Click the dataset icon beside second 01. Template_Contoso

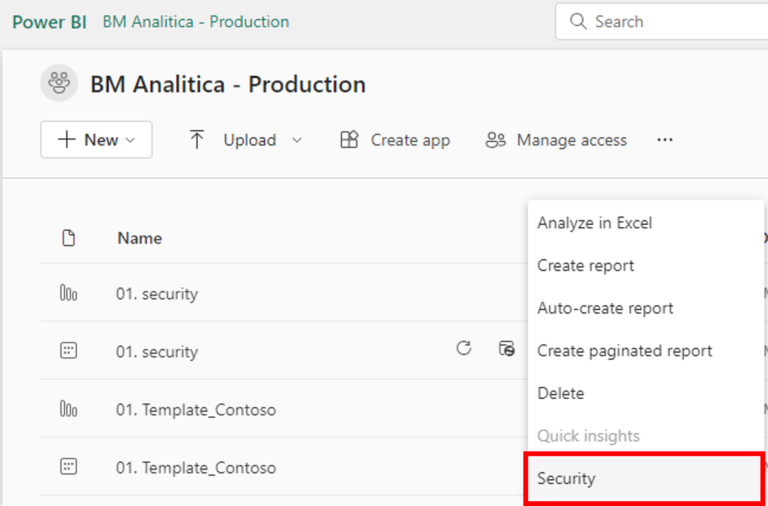(69, 466)
